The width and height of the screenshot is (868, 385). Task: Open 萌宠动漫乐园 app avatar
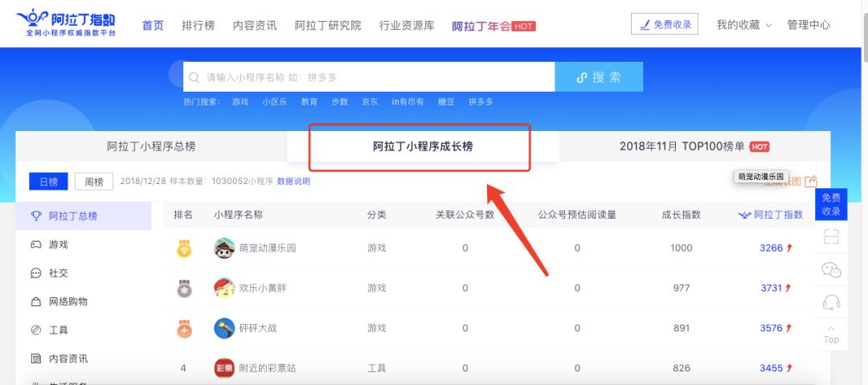tap(224, 248)
